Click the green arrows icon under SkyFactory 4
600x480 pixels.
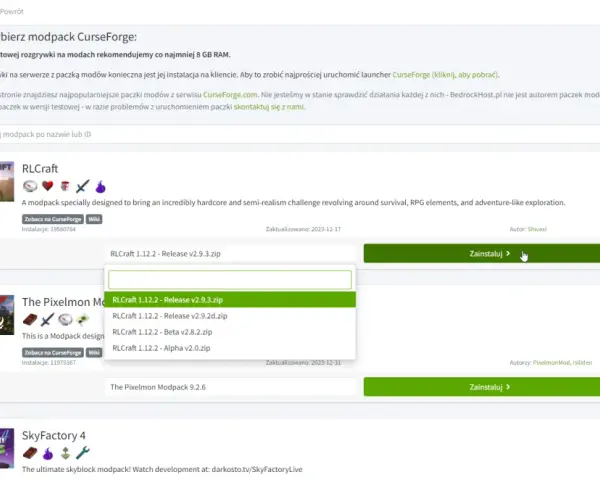click(65, 453)
